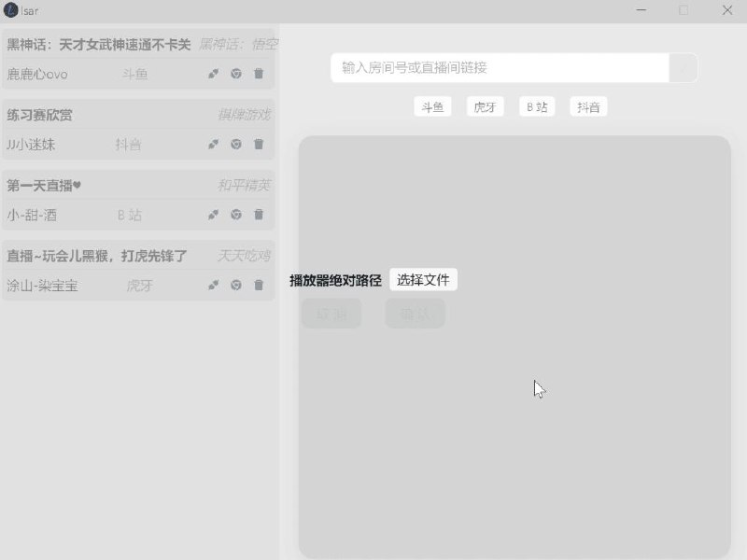Screen dimensions: 747x560
Task: Play the 小-甜-酒 Bilibili stream
Action: click(x=212, y=215)
